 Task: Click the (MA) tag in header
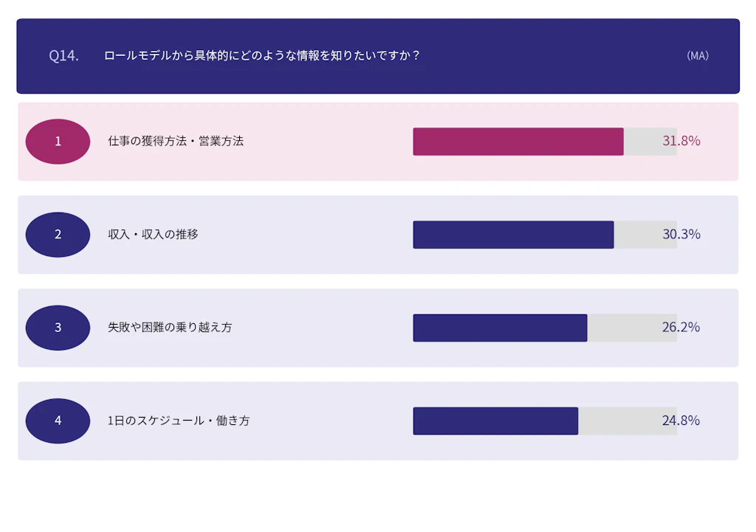point(697,55)
